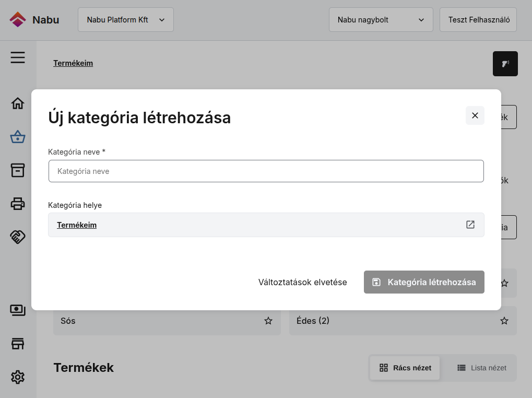The image size is (532, 398).
Task: Switch to Lista nézet view
Action: tap(482, 368)
